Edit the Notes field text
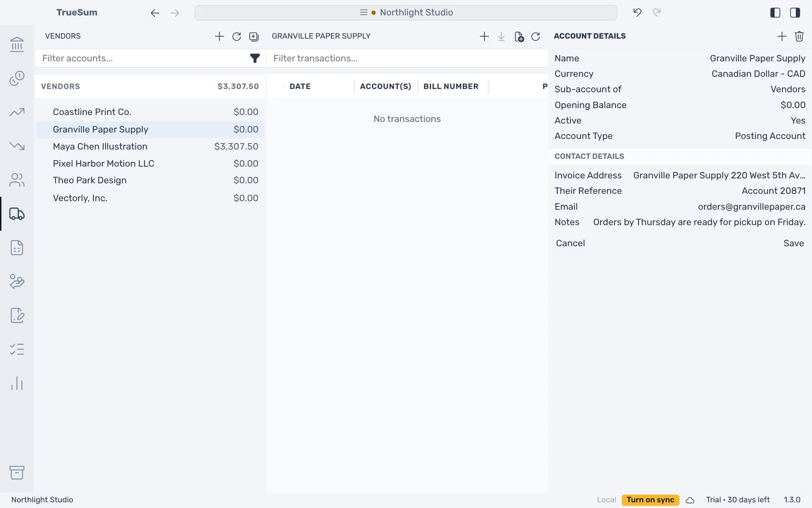 pos(699,222)
